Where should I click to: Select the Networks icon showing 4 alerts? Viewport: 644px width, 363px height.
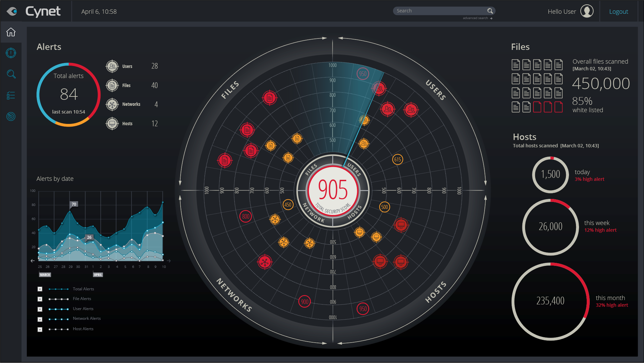click(x=112, y=104)
